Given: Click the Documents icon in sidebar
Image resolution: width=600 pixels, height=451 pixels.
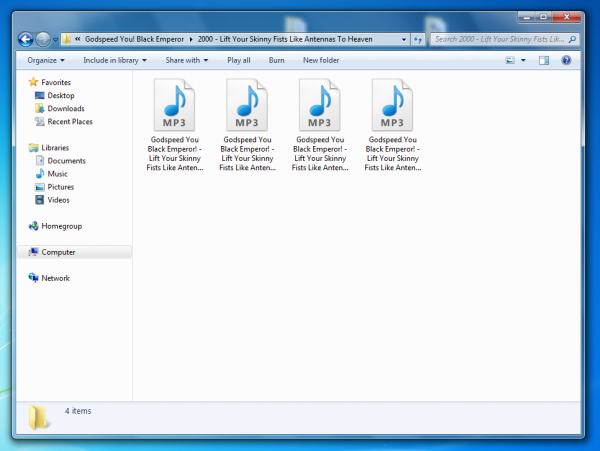Looking at the screenshot, I should pyautogui.click(x=39, y=160).
